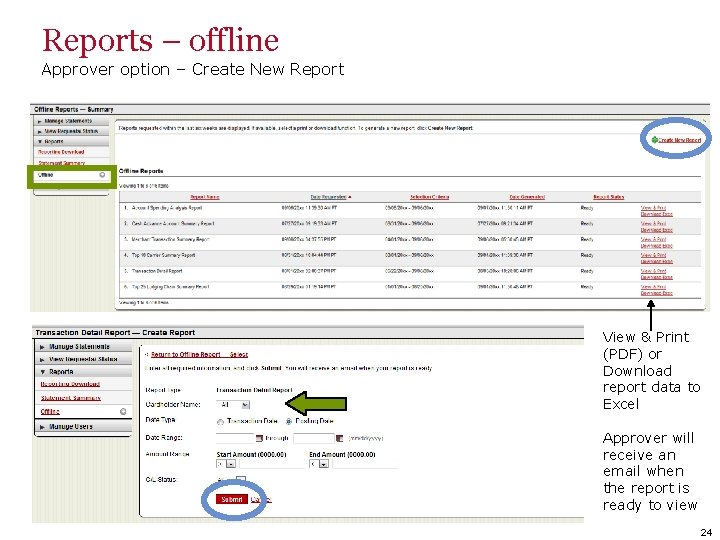
Task: Select 'Transaction Detail Report' name in table
Action: (x=157, y=271)
